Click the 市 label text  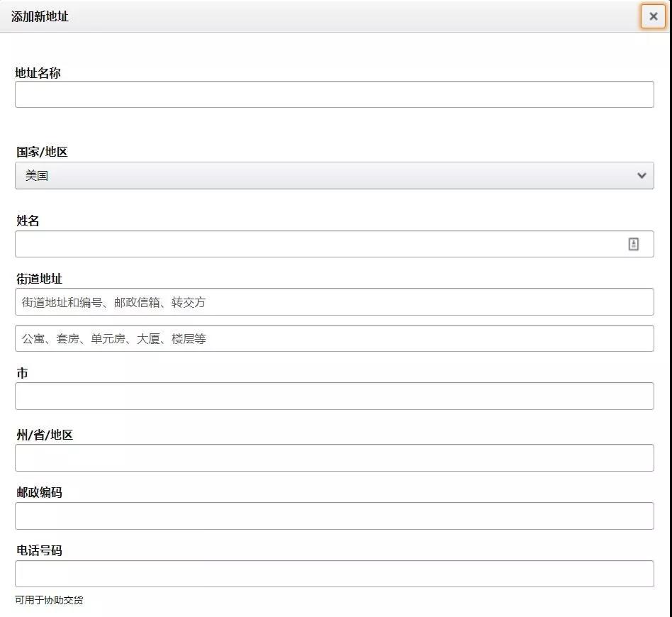(x=22, y=373)
